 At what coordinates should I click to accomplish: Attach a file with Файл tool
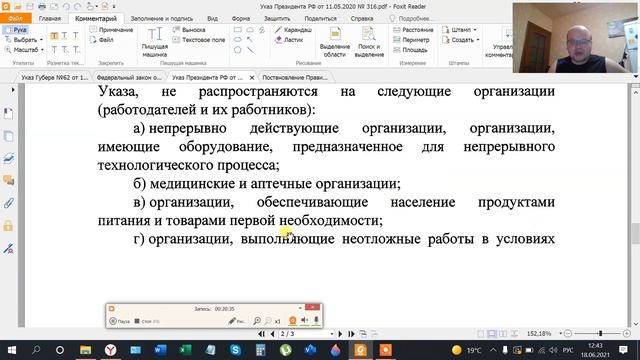coord(102,40)
